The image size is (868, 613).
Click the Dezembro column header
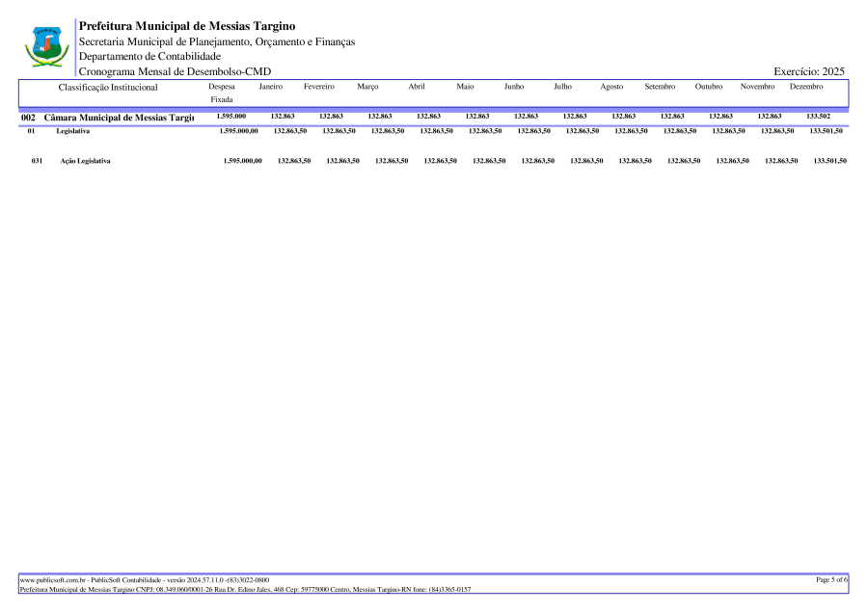pyautogui.click(x=805, y=87)
